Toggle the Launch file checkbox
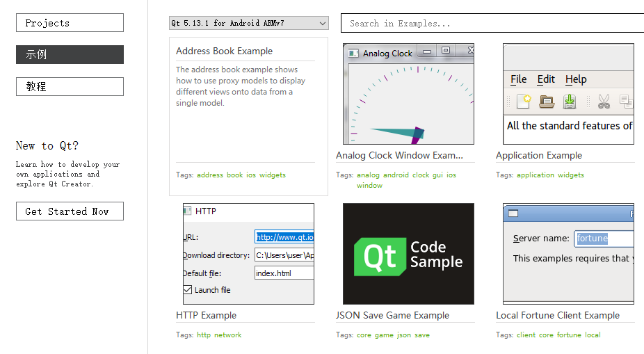Screen dimensions: 644x354 188,290
